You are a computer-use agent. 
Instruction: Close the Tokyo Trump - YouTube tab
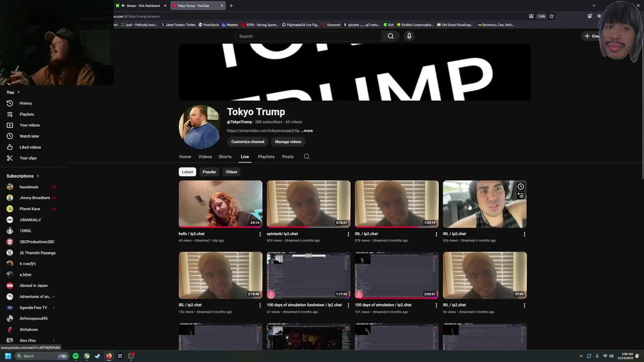(221, 6)
